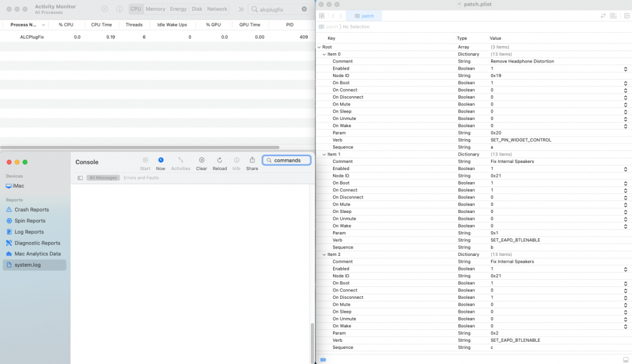Clear the alcplugfix search in Activity Monitor

tap(305, 9)
